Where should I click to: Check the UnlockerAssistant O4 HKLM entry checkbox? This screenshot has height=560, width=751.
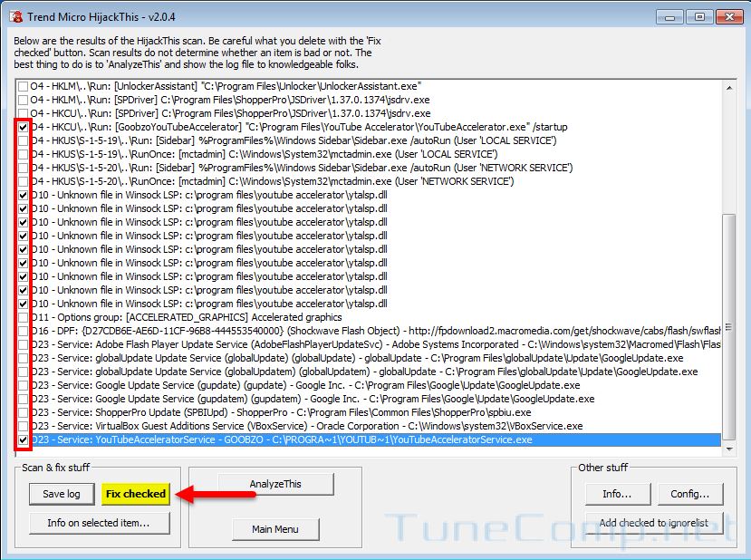(23, 87)
